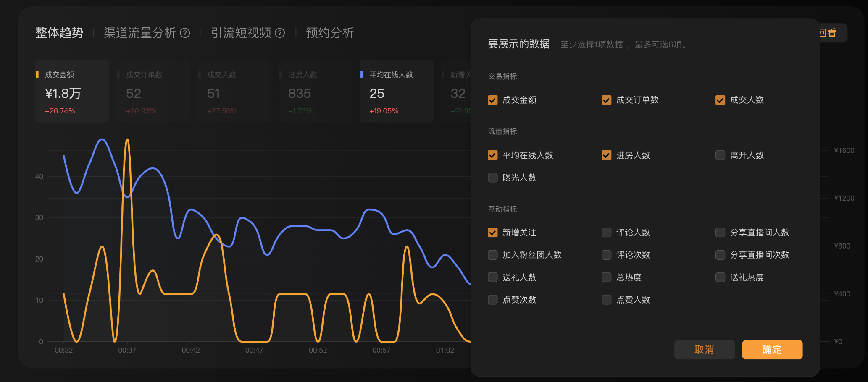Click the 00:37 marker on timeline axis
This screenshot has height=382, width=868.
(127, 350)
